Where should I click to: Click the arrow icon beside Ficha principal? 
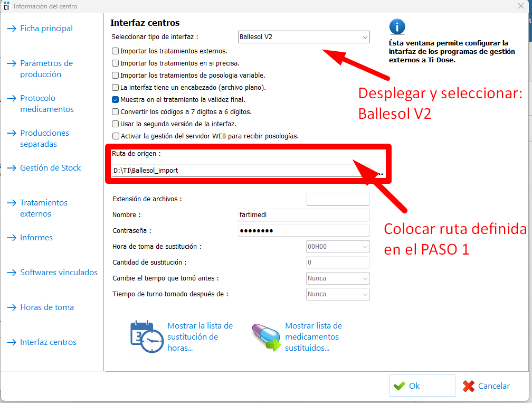point(11,29)
